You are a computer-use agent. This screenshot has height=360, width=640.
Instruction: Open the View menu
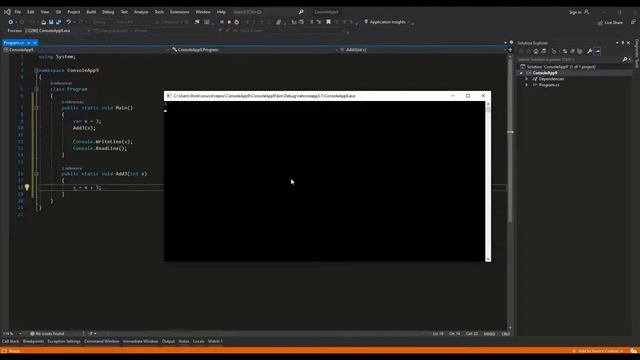point(45,12)
